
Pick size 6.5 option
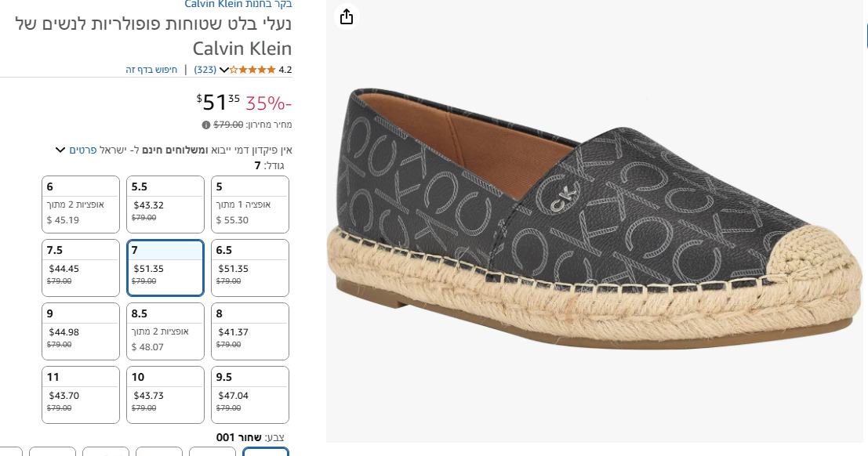(x=250, y=267)
